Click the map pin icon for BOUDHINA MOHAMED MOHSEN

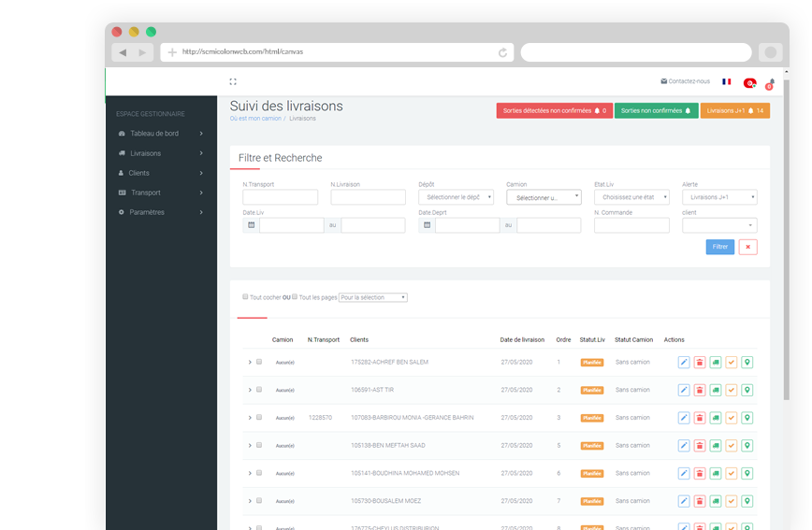[x=747, y=473]
